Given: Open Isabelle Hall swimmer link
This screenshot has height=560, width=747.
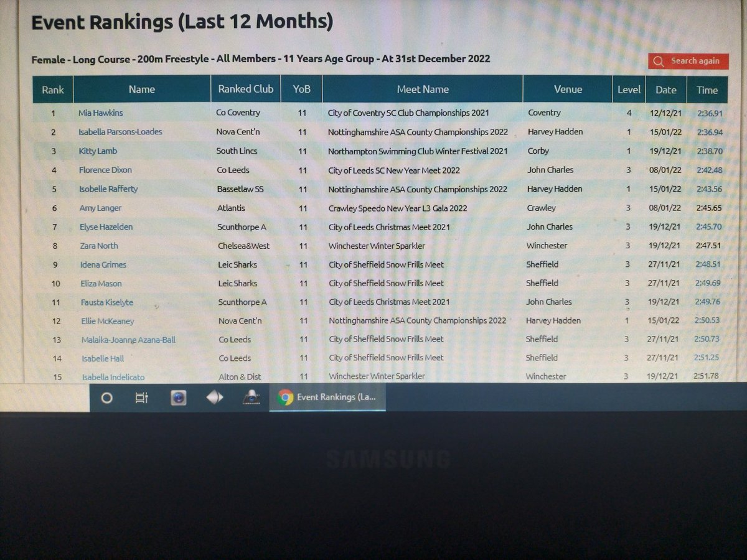Looking at the screenshot, I should [103, 358].
